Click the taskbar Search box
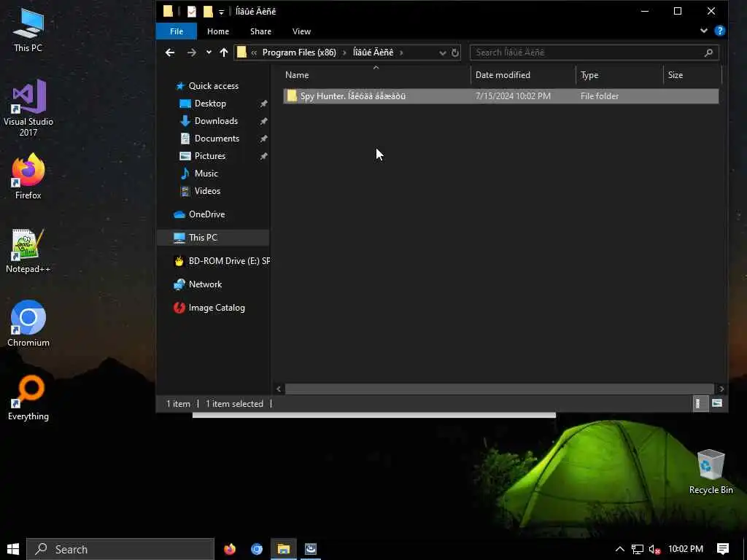The width and height of the screenshot is (747, 560). [x=120, y=549]
